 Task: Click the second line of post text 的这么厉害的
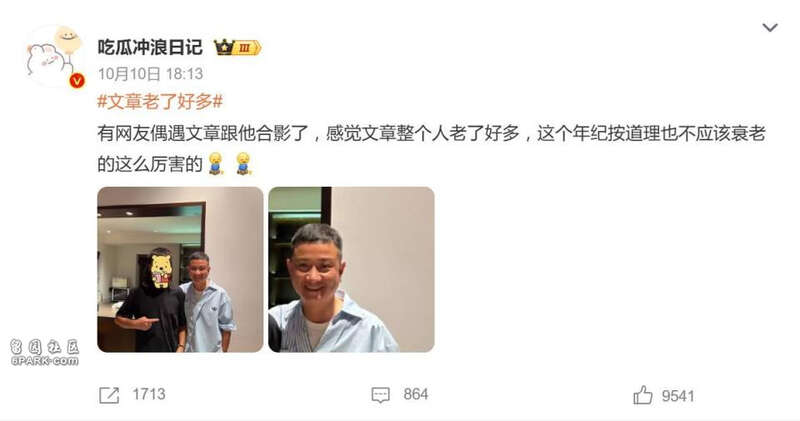pos(150,164)
